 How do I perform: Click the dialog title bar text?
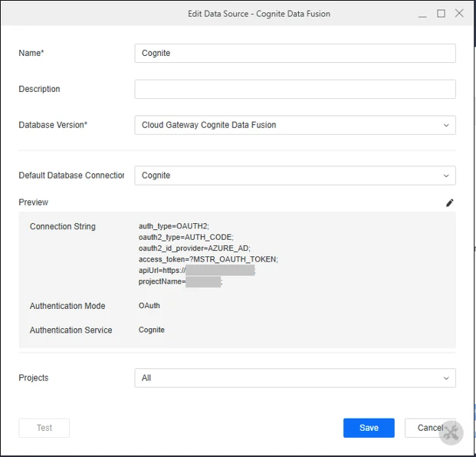click(x=259, y=14)
